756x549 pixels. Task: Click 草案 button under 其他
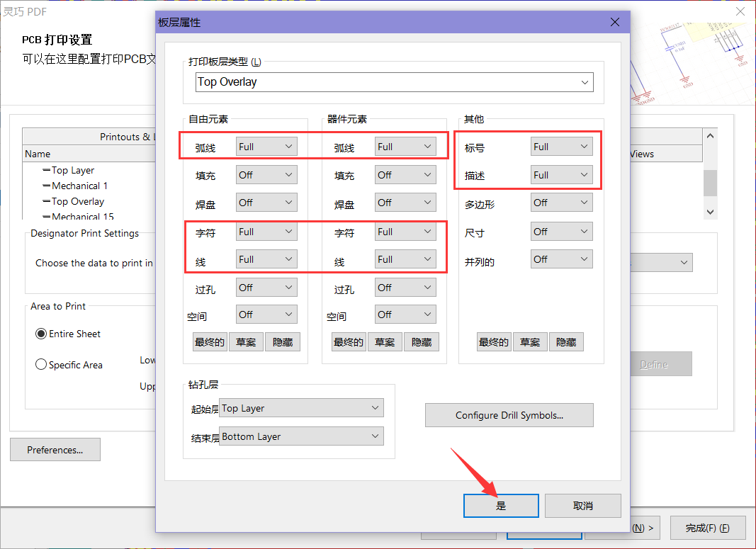(x=530, y=341)
